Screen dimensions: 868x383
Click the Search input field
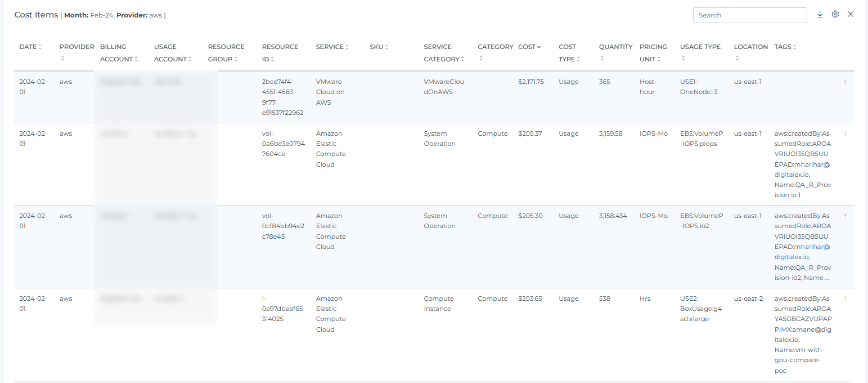tap(749, 15)
